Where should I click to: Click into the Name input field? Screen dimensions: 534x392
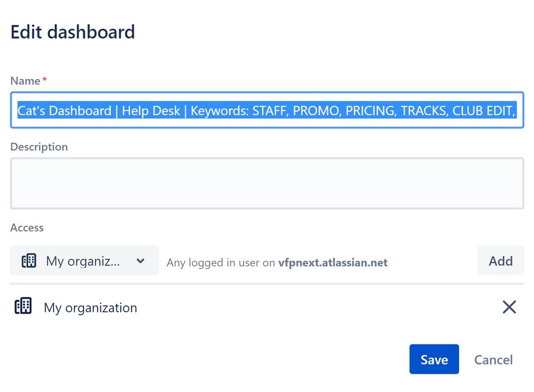[267, 110]
